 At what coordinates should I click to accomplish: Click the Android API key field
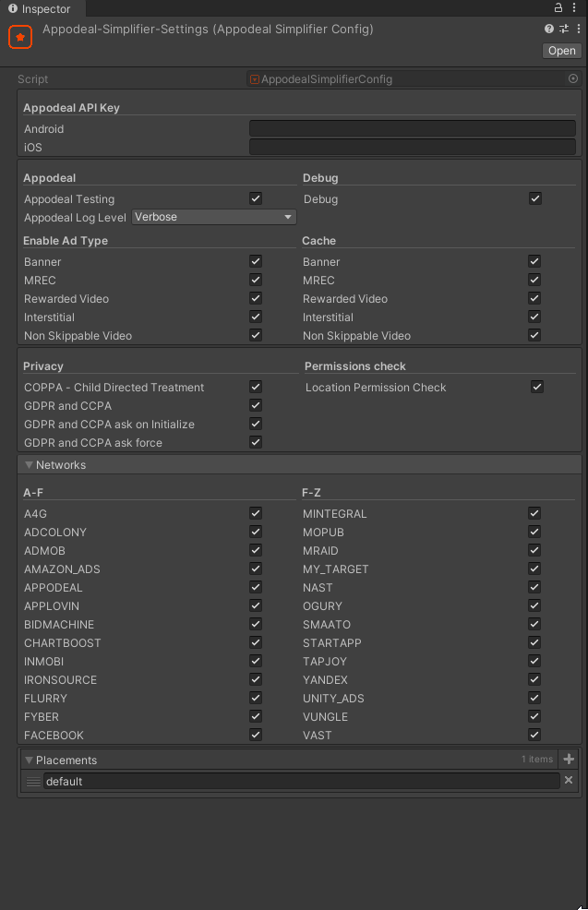pyautogui.click(x=412, y=129)
